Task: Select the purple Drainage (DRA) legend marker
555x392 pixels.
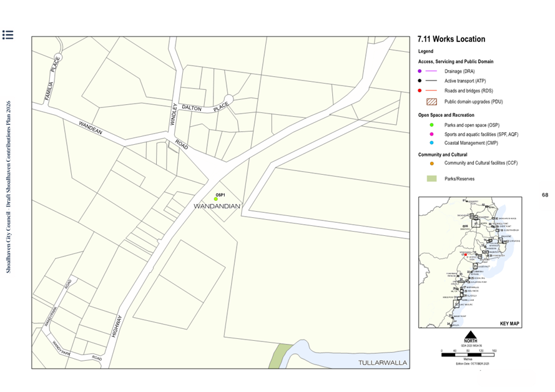Action: coord(419,71)
